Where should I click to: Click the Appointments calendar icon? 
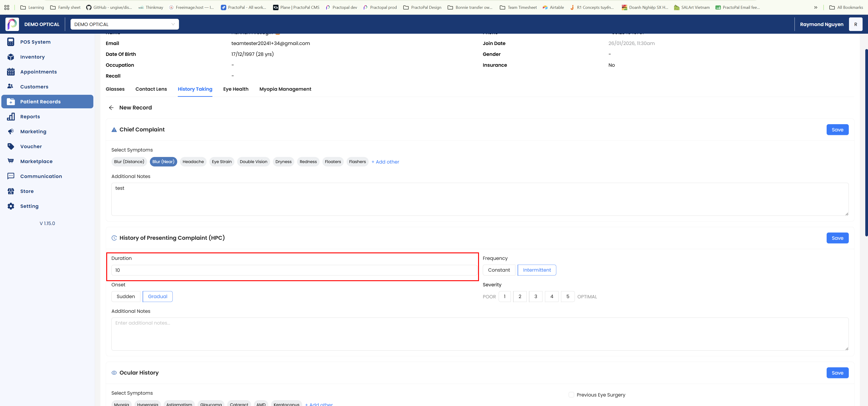11,72
